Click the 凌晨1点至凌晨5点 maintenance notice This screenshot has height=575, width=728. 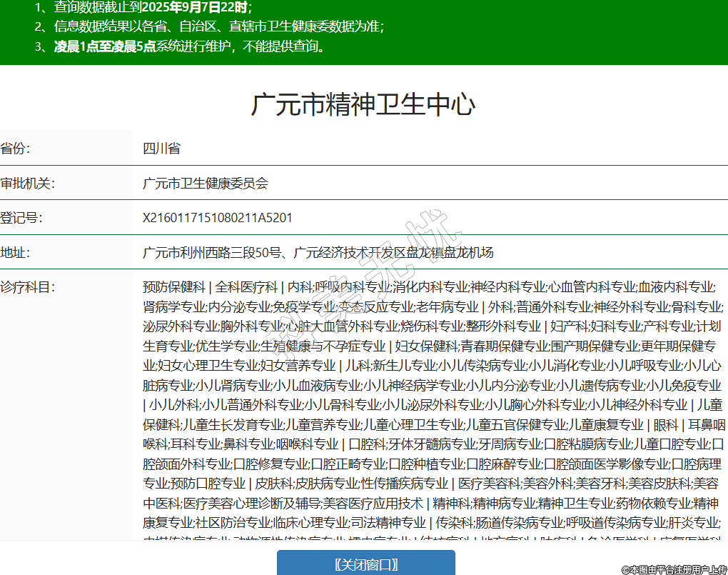tap(105, 47)
